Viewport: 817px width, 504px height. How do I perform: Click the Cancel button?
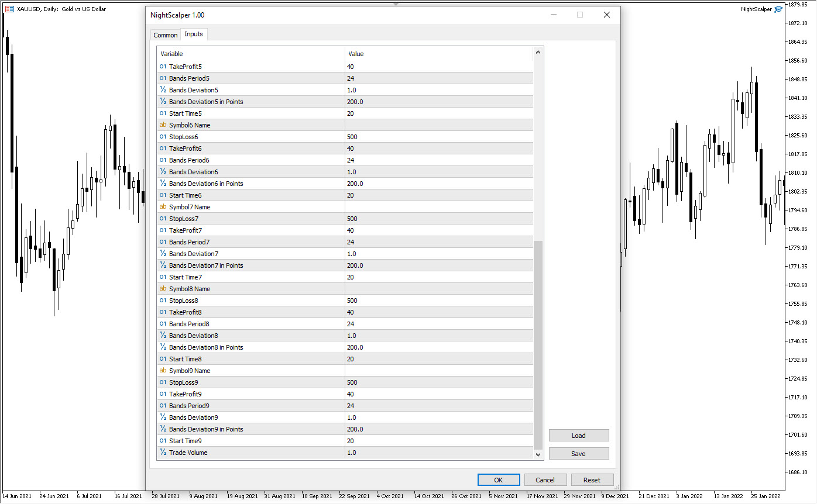(x=545, y=480)
